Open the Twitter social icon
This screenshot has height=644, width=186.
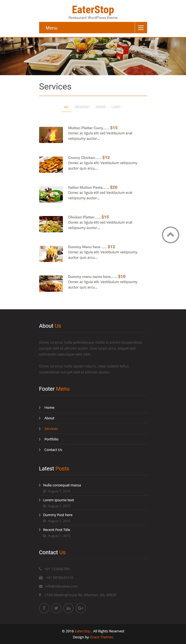coord(56,608)
